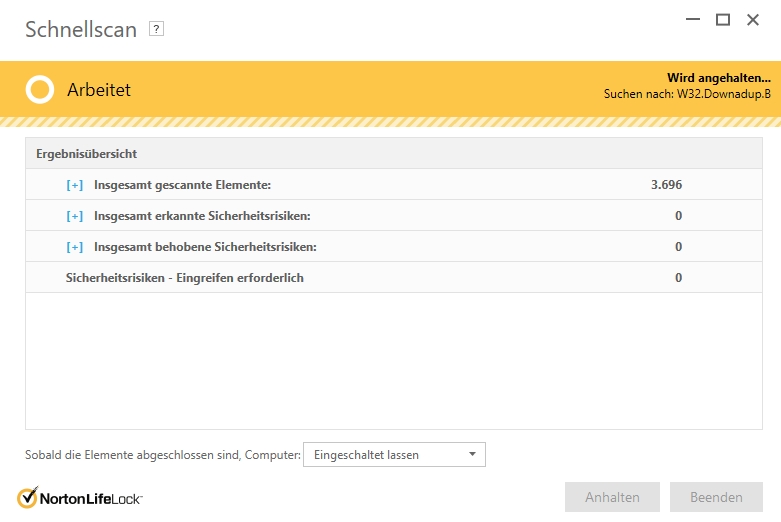This screenshot has width=781, height=522.
Task: Click the Schnellscan window title
Action: pos(81,29)
